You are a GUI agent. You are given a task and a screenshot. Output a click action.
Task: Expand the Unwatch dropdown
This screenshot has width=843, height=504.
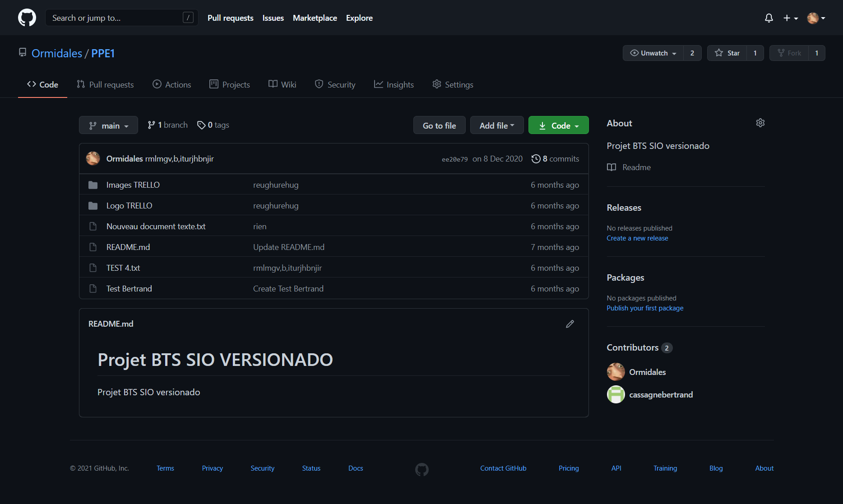point(653,53)
